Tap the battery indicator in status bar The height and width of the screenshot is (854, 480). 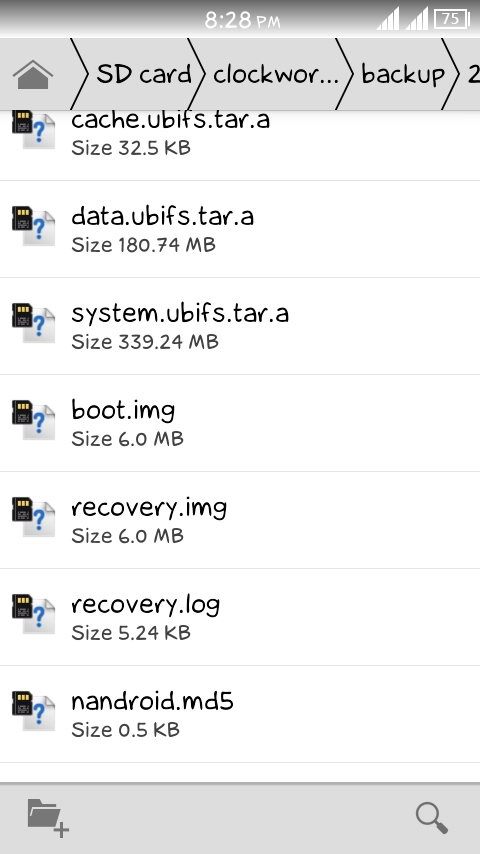coord(452,19)
